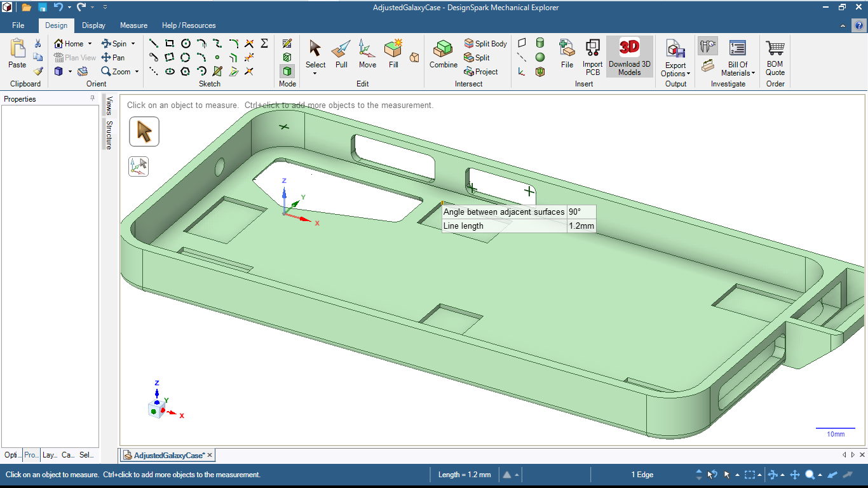Pin the Properties panel

pos(92,98)
